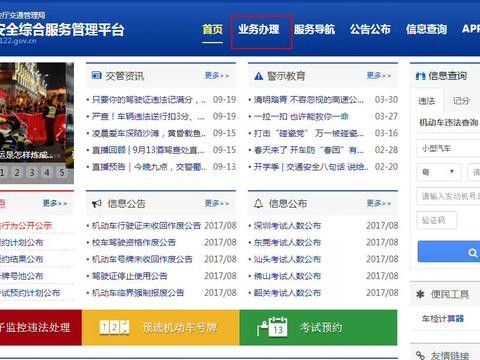Open article 一拉一扣 也许能救你一命
The image size is (480, 360).
pyautogui.click(x=301, y=116)
